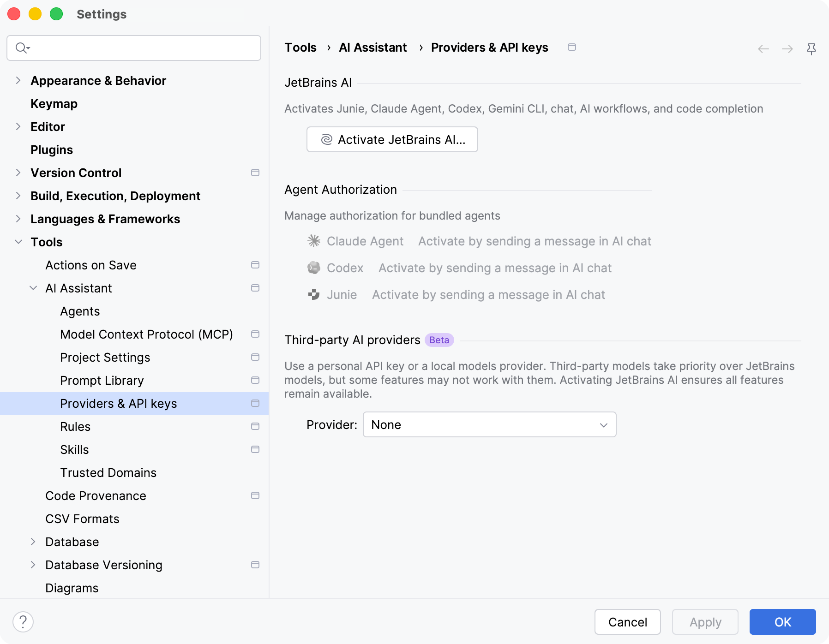The image size is (829, 644).
Task: Go back using the left arrow
Action: (763, 48)
